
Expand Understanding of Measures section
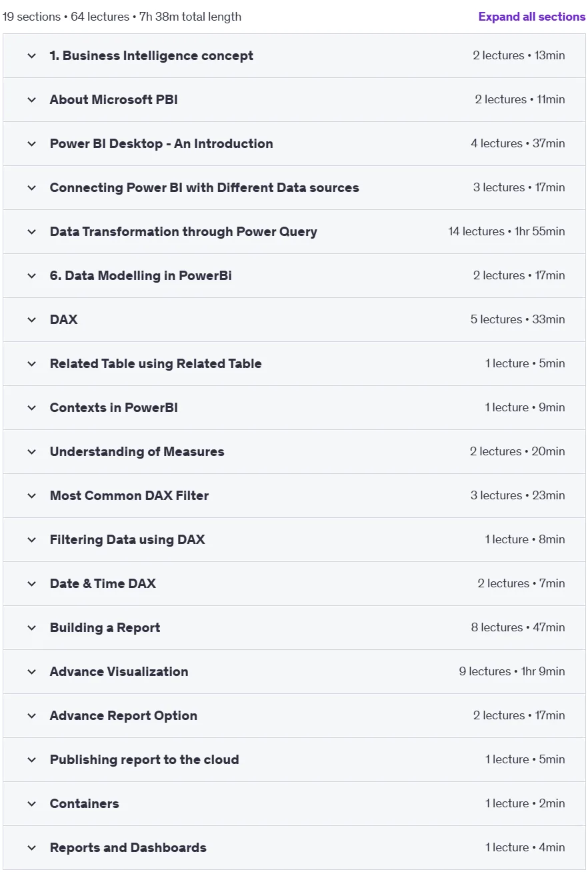coord(294,452)
